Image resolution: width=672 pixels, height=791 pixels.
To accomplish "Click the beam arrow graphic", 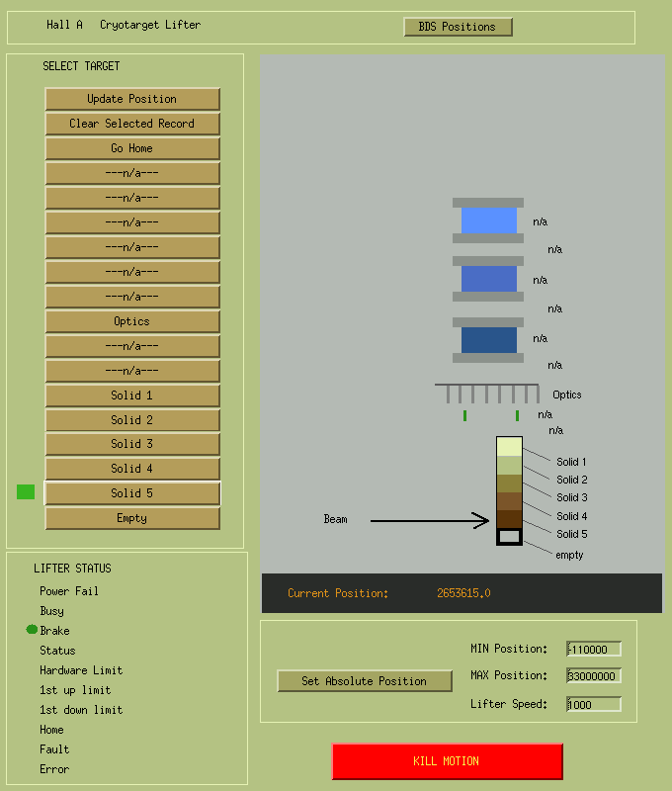I will click(430, 521).
